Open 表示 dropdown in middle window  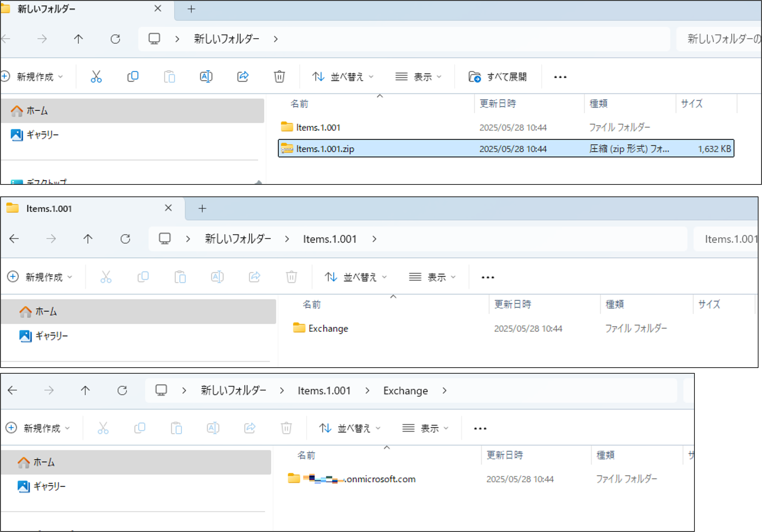coord(433,277)
